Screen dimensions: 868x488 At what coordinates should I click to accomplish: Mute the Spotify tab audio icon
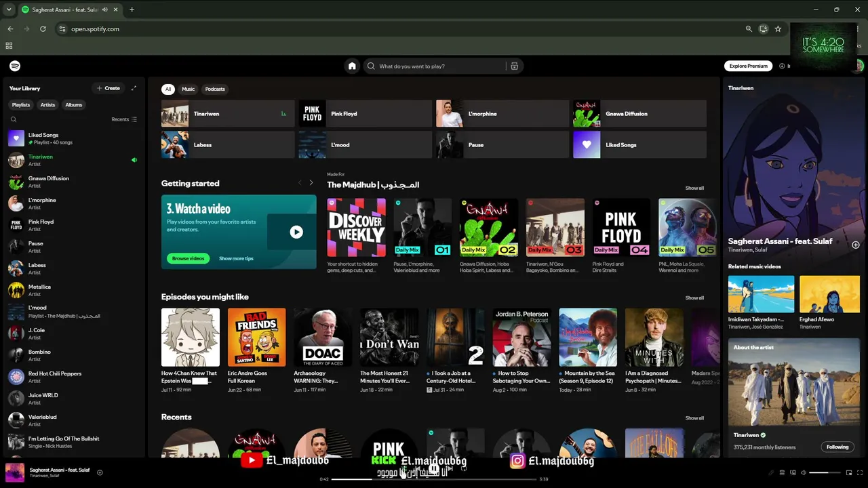[104, 9]
